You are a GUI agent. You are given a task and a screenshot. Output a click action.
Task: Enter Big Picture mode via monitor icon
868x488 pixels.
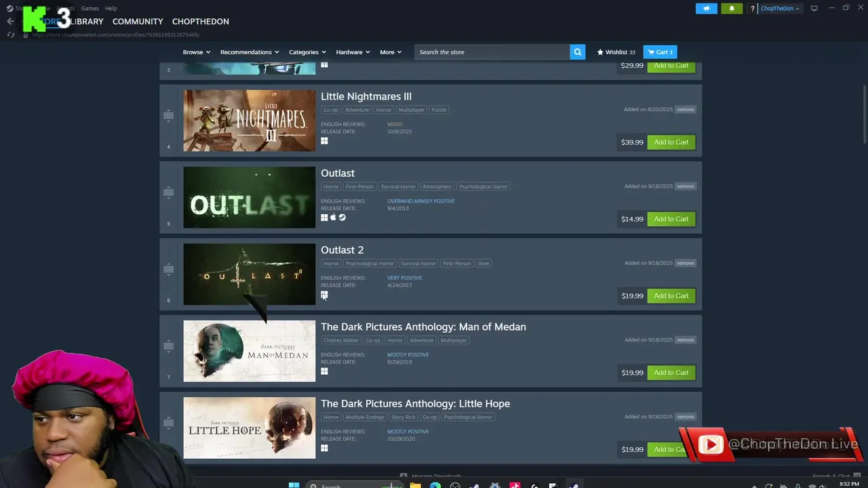coord(814,8)
